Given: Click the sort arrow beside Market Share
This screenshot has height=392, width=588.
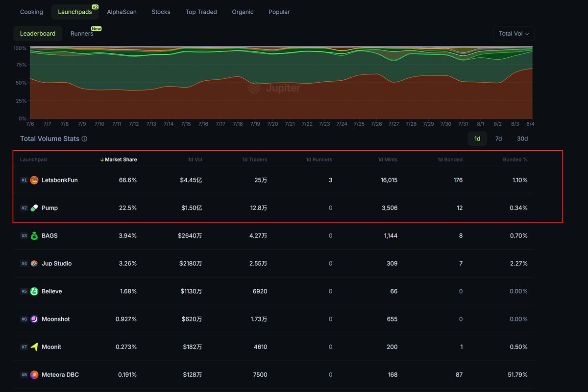Looking at the screenshot, I should (102, 160).
